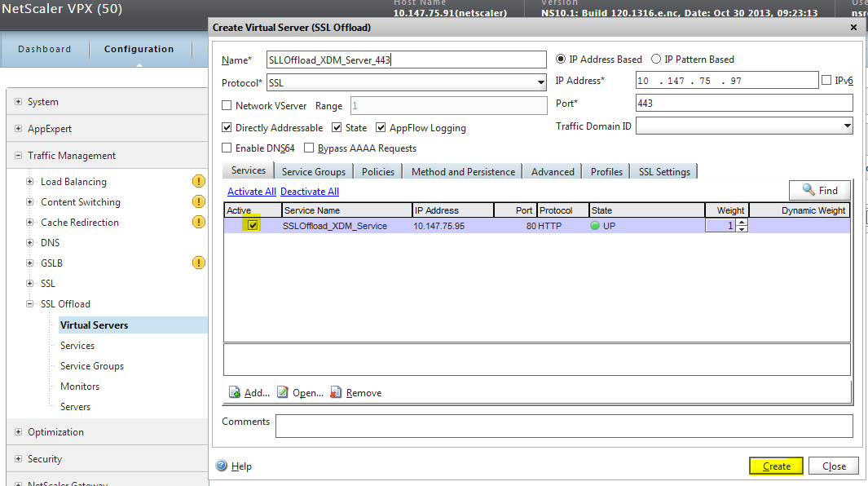Select the IP Pattern Based radio button

pos(656,60)
